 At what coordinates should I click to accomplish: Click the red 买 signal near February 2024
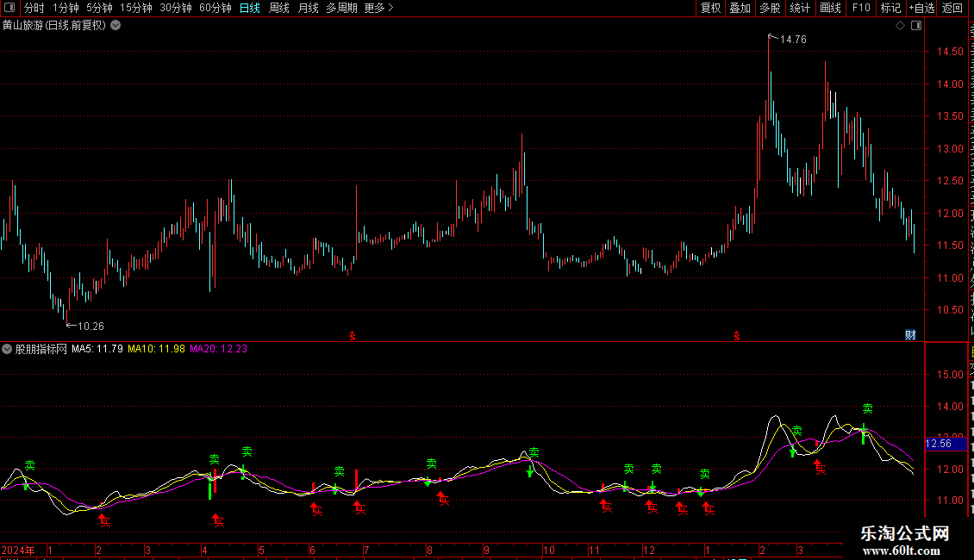(x=105, y=522)
